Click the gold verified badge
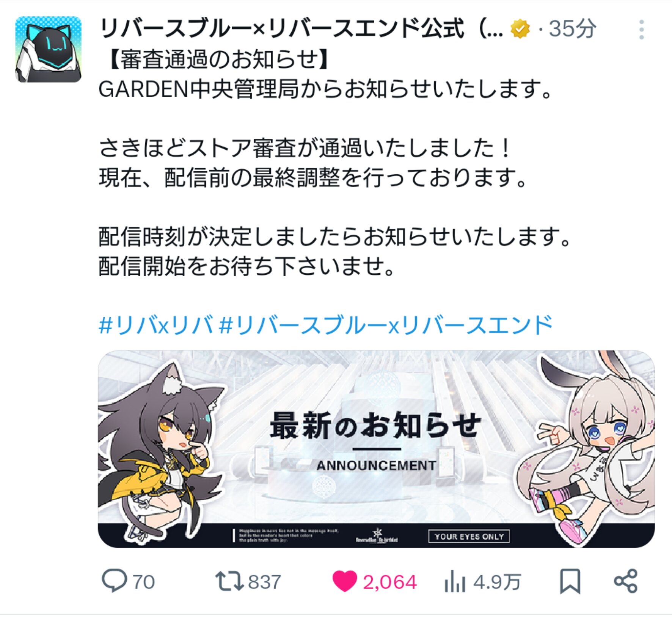 520,29
